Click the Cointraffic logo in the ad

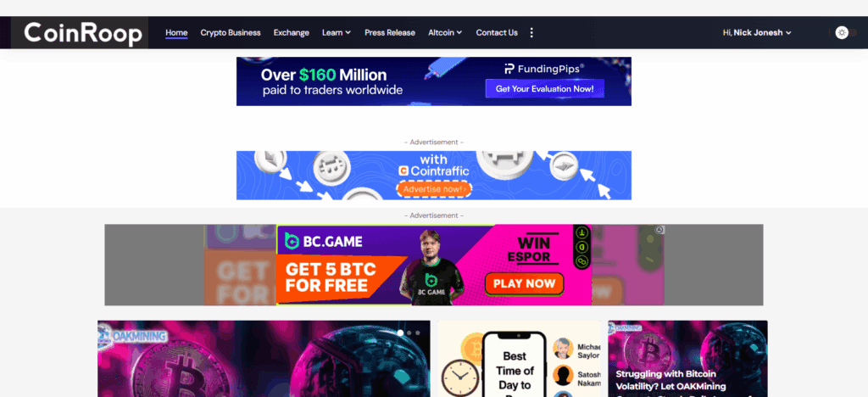[x=434, y=171]
